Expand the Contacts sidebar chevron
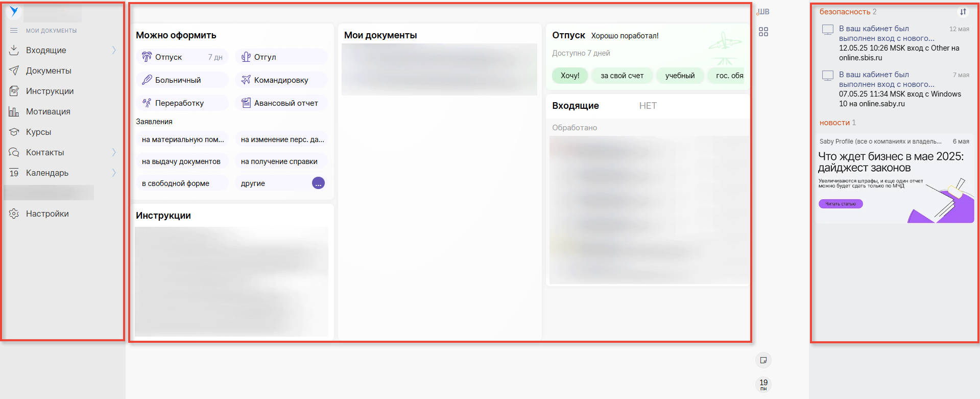Screen dimensions: 980x399 click(x=114, y=152)
